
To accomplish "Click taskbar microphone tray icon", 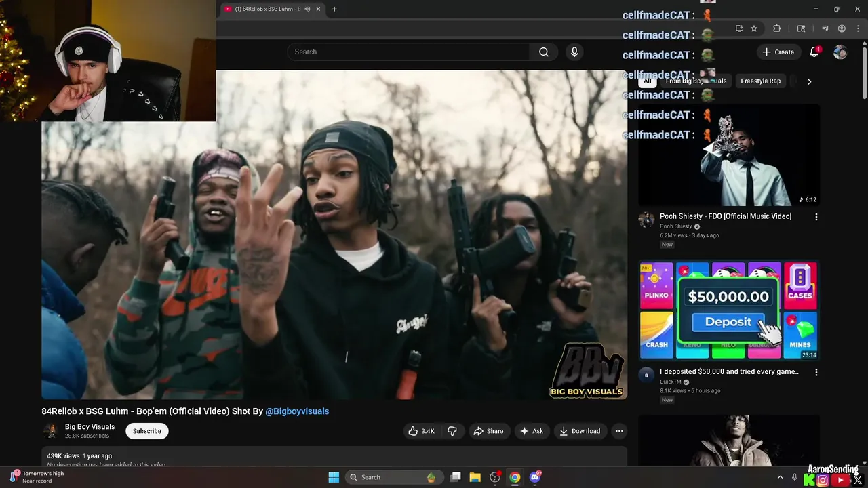I will (795, 477).
